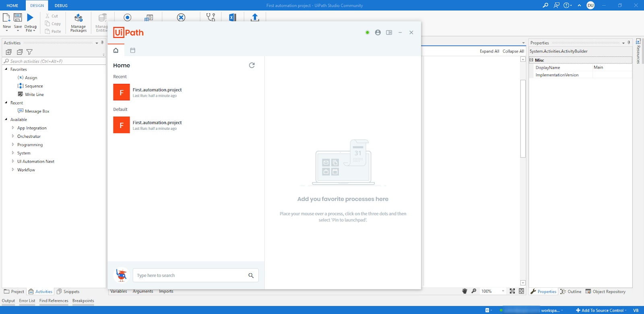Select the Message Box activity
This screenshot has height=314, width=644.
coord(33,111)
